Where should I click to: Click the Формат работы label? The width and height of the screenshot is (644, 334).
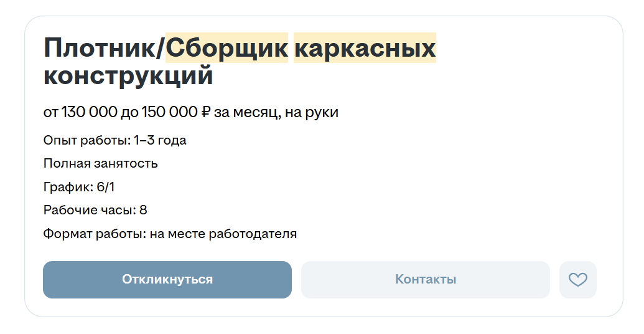[x=95, y=234]
